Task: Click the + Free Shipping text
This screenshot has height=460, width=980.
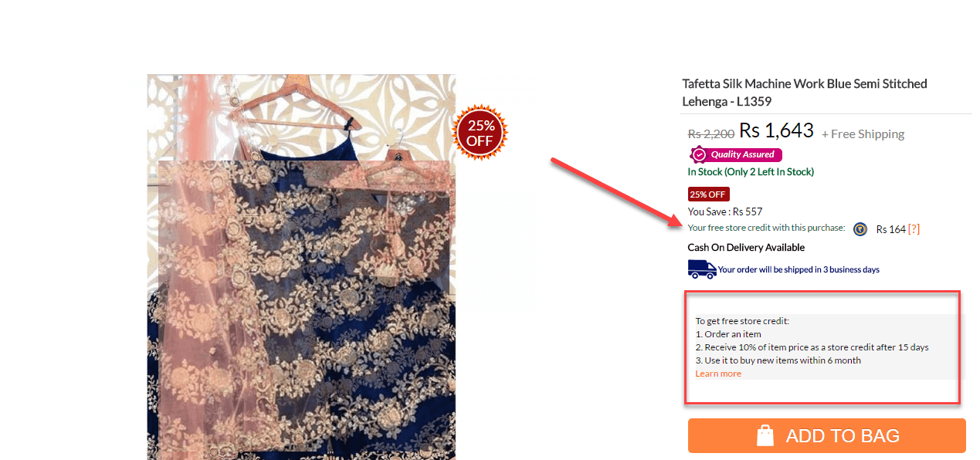Action: point(863,134)
